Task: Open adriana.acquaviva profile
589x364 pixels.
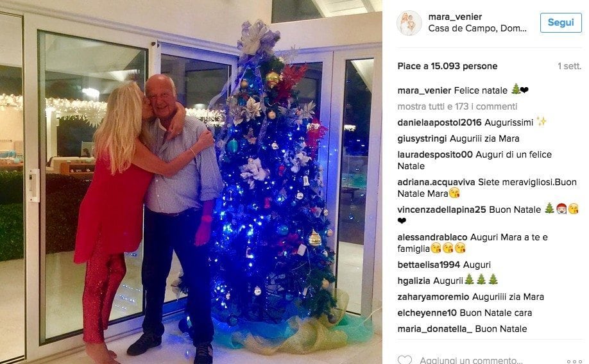Action: click(436, 183)
